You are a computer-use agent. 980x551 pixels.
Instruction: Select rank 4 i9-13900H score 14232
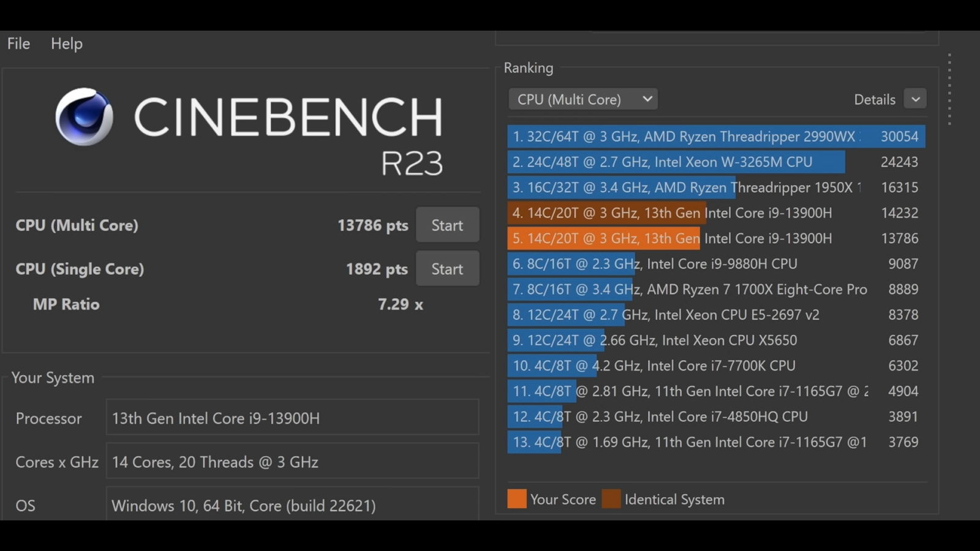tap(715, 213)
